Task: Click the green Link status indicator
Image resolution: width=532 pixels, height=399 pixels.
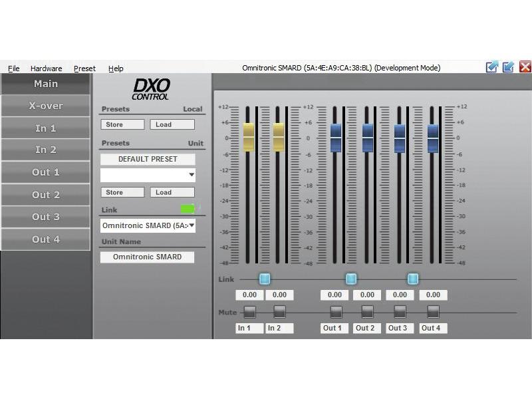Action: [188, 209]
